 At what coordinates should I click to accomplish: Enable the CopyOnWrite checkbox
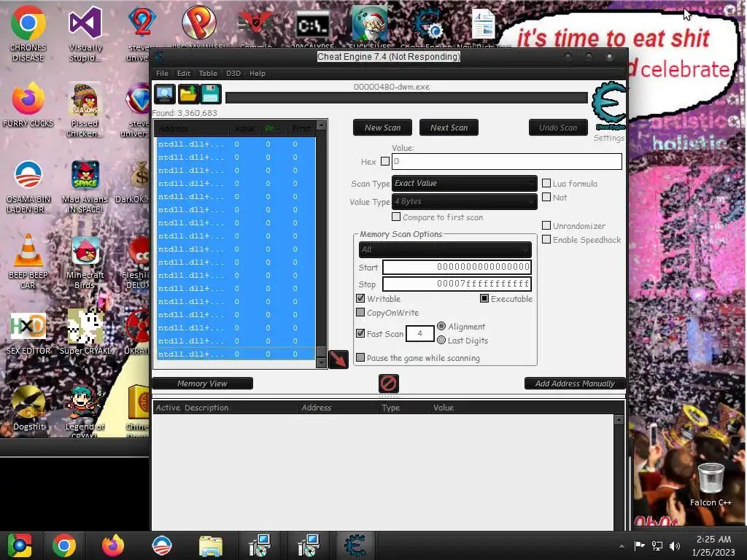point(360,312)
